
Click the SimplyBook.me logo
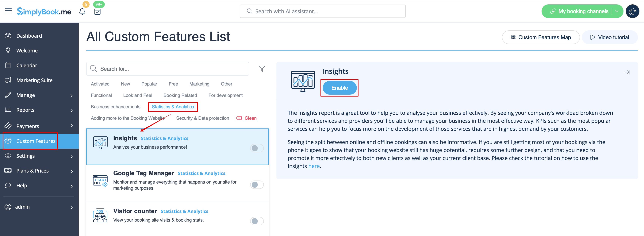(44, 12)
